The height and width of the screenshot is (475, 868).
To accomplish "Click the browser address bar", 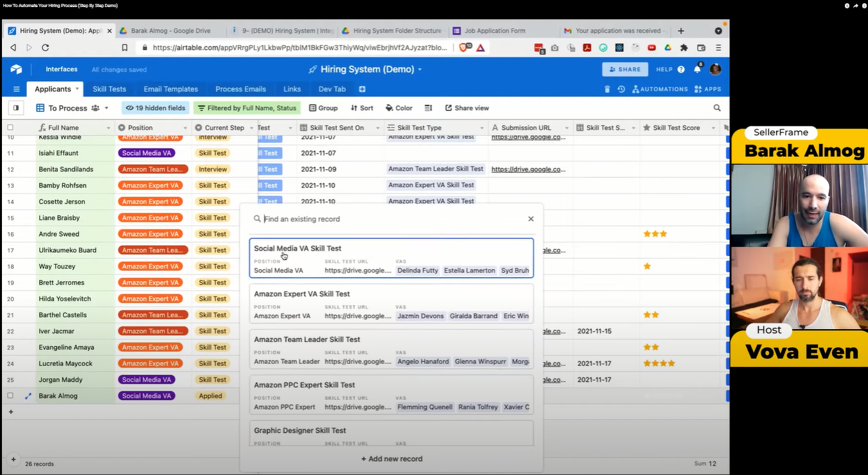I will [x=300, y=48].
